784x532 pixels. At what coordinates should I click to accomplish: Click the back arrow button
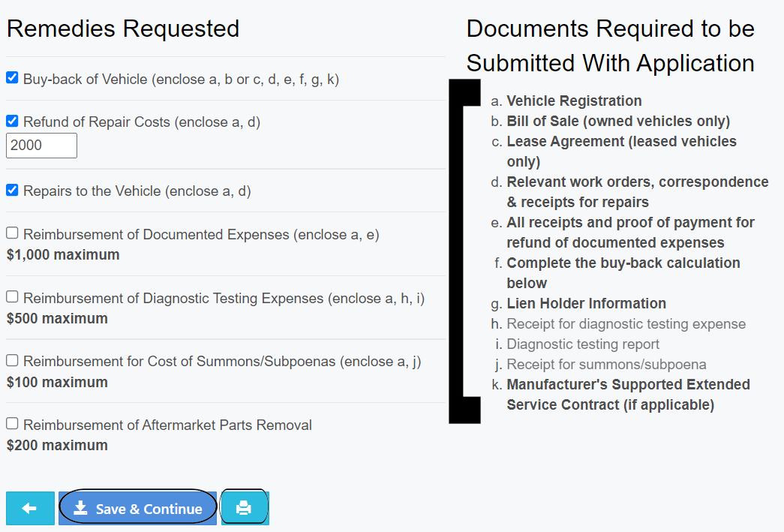(x=30, y=509)
